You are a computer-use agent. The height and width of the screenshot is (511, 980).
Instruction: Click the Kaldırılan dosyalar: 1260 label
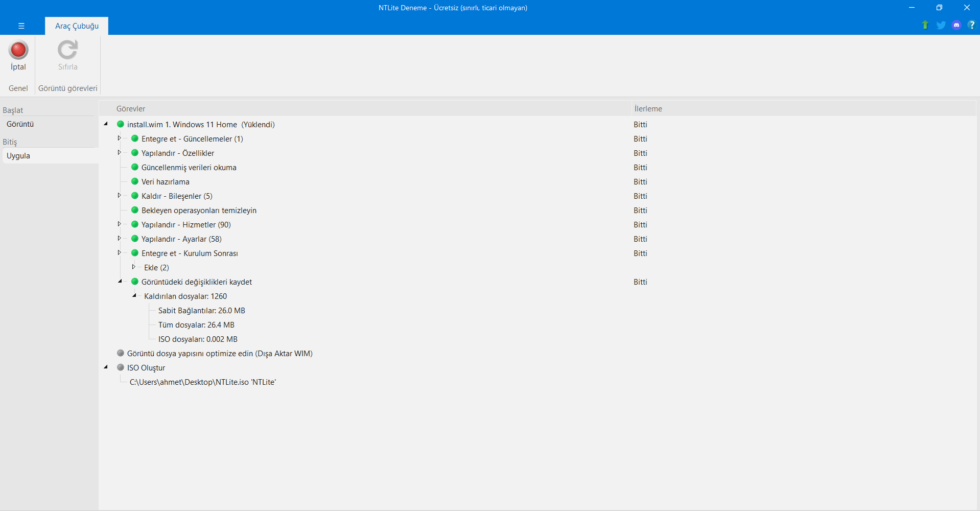tap(185, 296)
